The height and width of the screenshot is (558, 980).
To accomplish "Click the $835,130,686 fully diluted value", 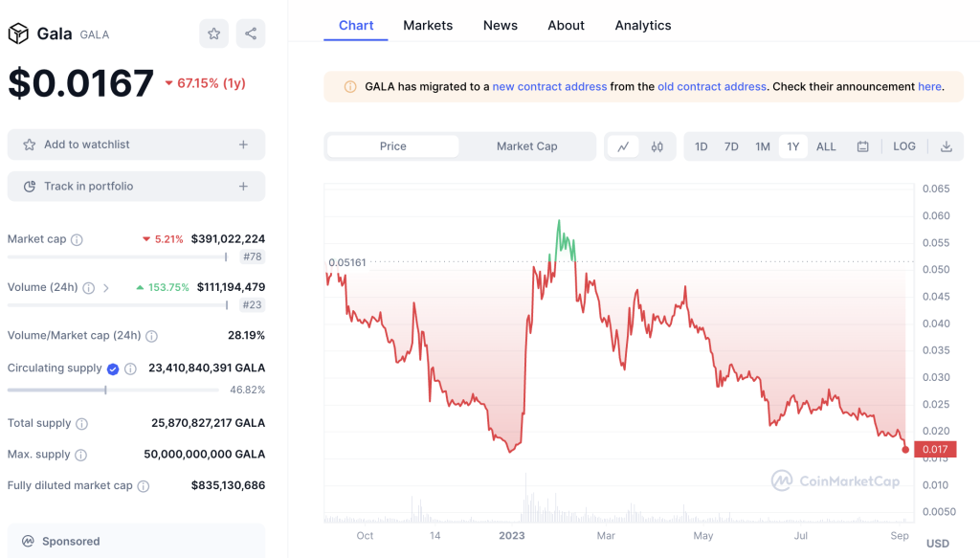I will tap(228, 485).
